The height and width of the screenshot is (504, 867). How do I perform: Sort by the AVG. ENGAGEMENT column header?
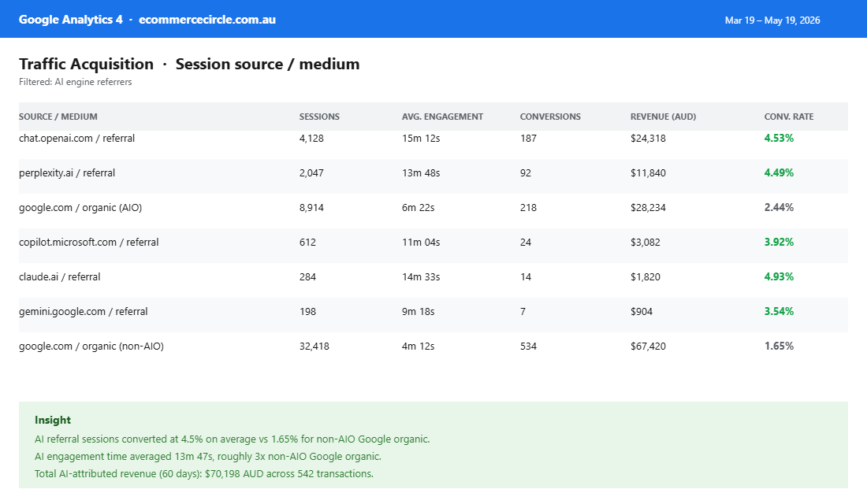pyautogui.click(x=442, y=117)
